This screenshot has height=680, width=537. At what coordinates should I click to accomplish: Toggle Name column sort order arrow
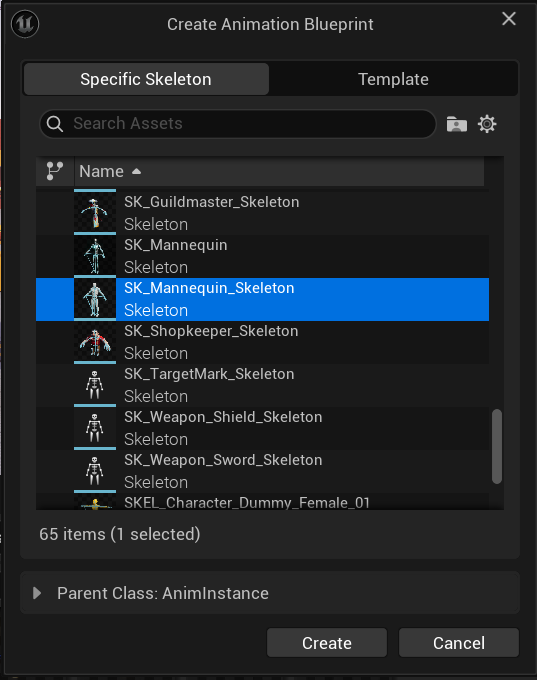(x=136, y=171)
